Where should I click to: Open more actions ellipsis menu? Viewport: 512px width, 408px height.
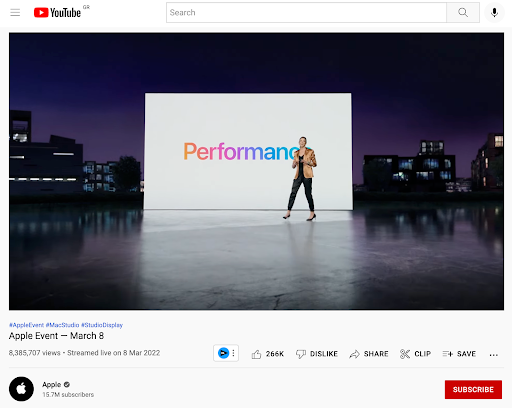tap(494, 355)
